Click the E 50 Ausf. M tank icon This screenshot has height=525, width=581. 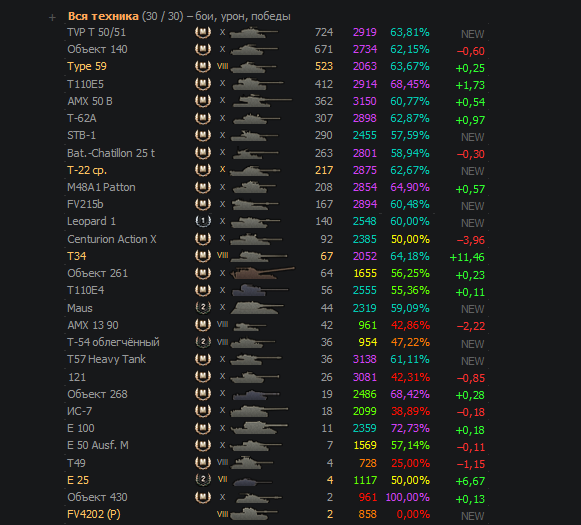[x=255, y=445]
